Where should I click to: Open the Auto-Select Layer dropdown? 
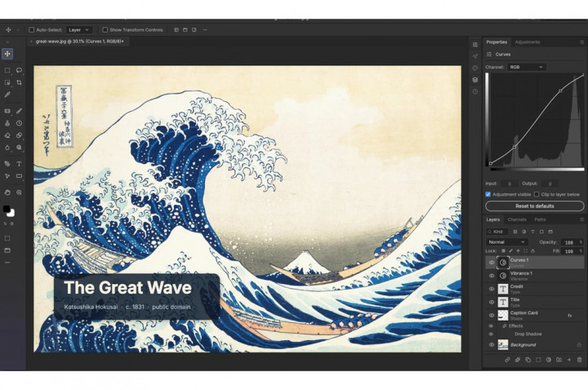tap(78, 29)
